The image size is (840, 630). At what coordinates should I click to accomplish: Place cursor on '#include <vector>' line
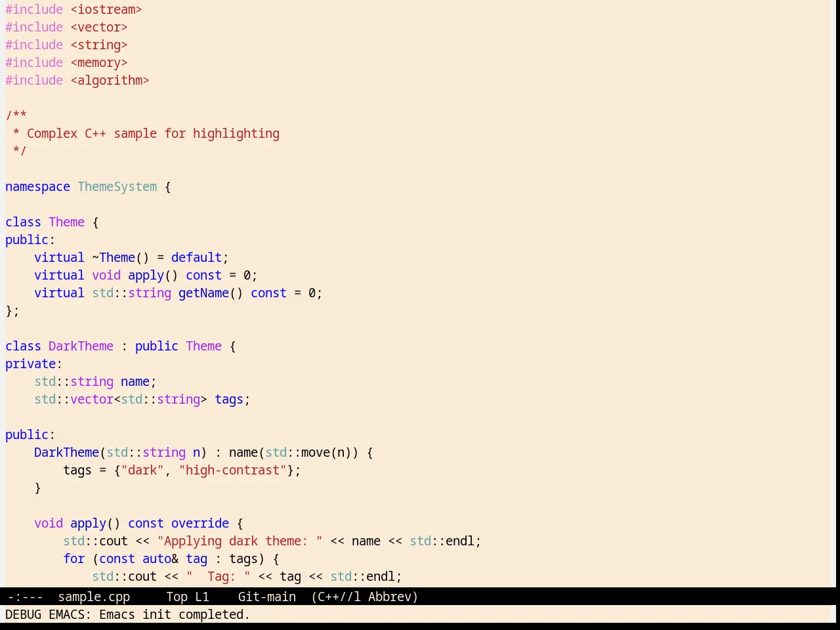pos(66,27)
